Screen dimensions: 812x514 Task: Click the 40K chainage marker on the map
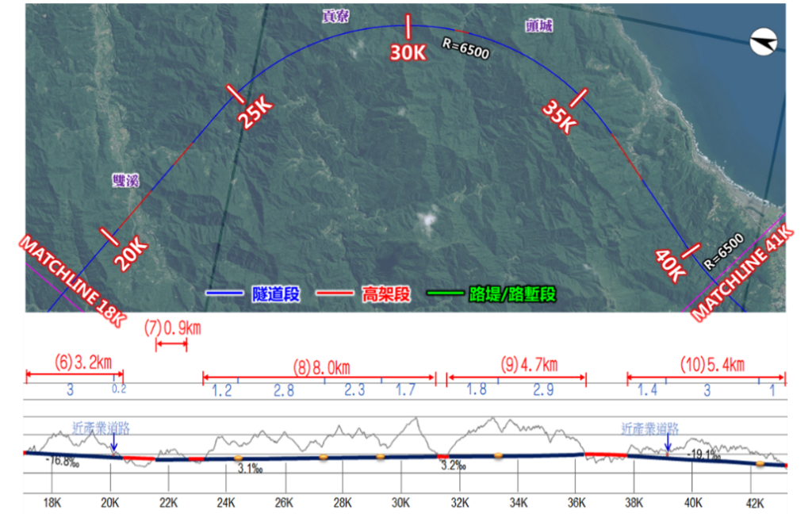tap(670, 266)
